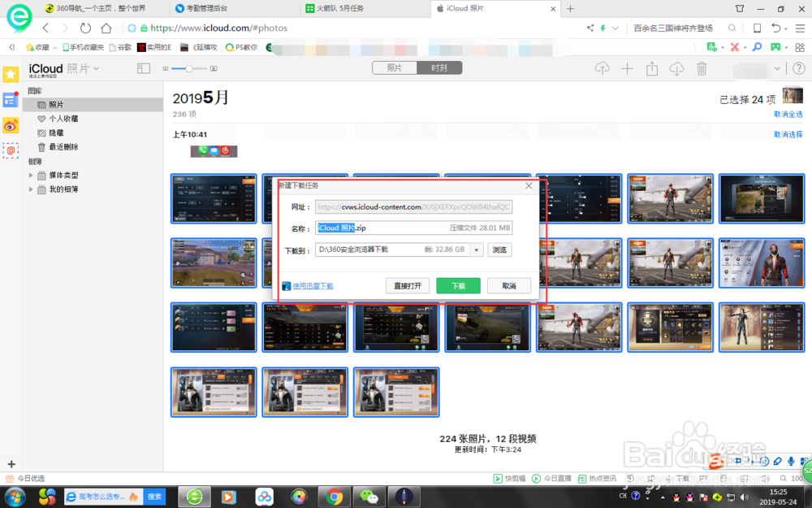Click 取消全选 link
This screenshot has height=508, width=812.
(x=788, y=114)
